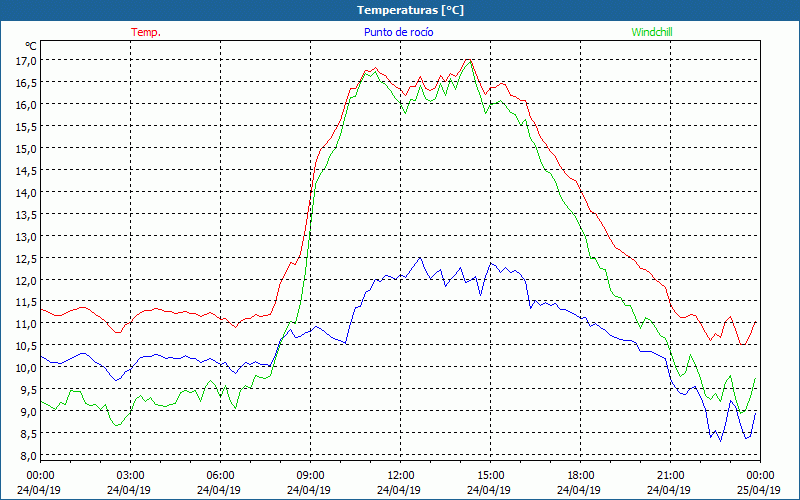Select the blue 'Punto de rocío' legend label
800x500 pixels.
click(x=398, y=32)
